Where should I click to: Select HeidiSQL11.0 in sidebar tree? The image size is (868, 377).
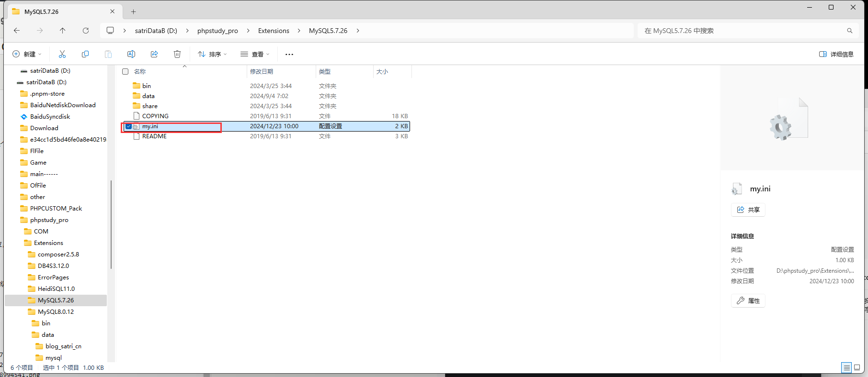[56, 289]
